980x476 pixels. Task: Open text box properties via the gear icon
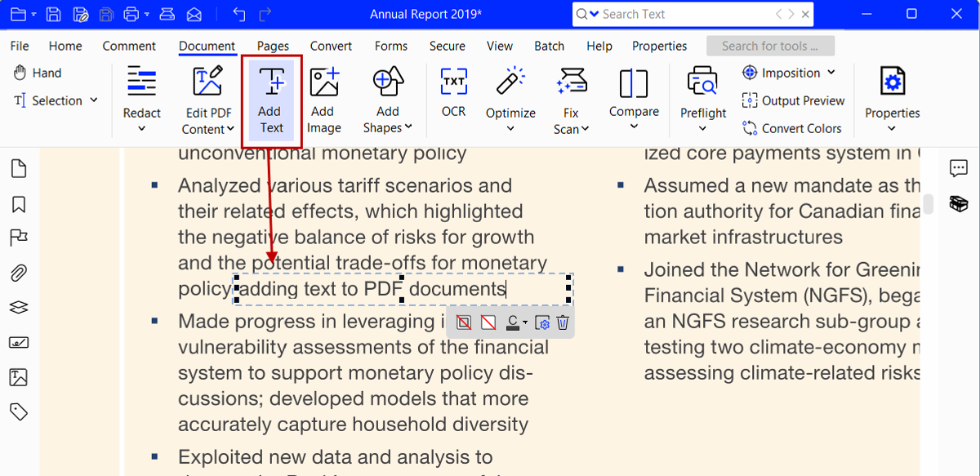(542, 322)
